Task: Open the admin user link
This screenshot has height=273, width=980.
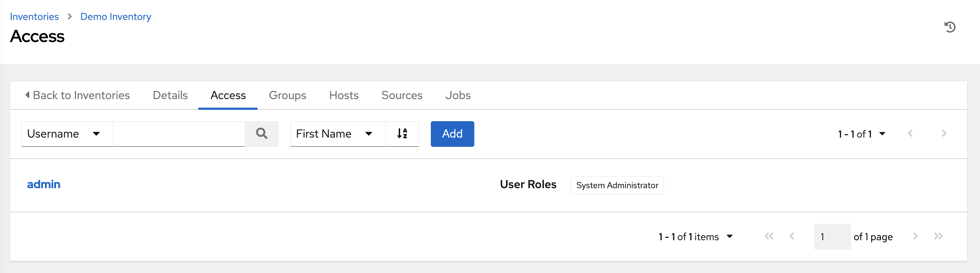Action: pyautogui.click(x=44, y=184)
